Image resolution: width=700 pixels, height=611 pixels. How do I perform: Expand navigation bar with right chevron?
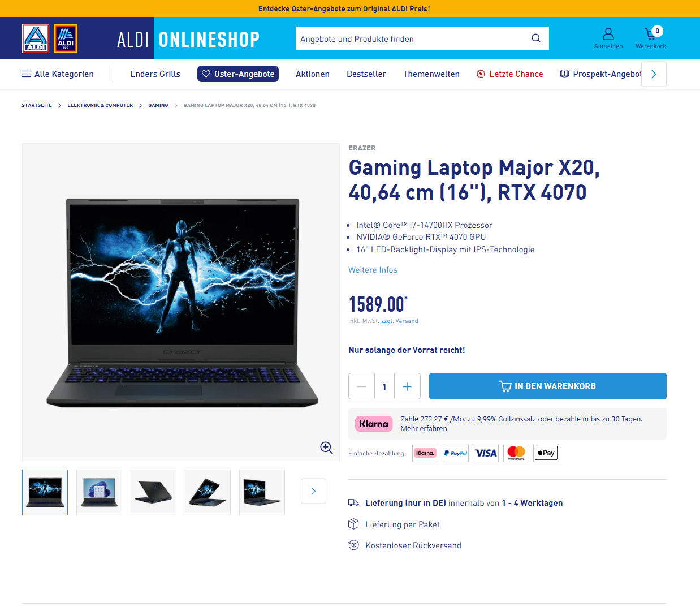click(x=654, y=74)
